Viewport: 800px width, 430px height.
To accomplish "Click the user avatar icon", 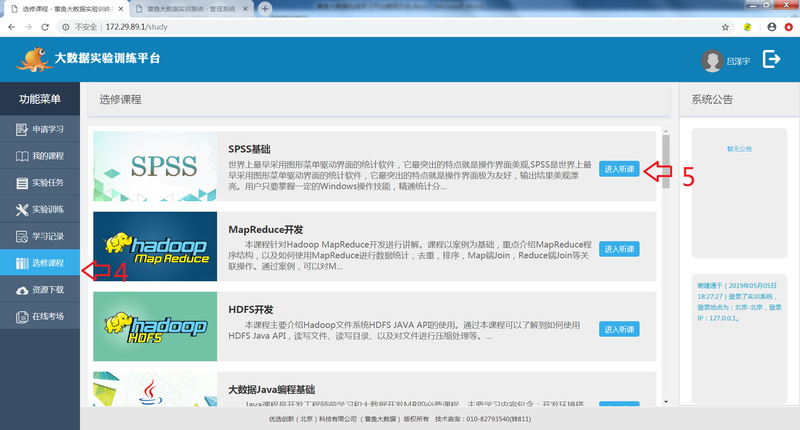I will click(x=712, y=61).
